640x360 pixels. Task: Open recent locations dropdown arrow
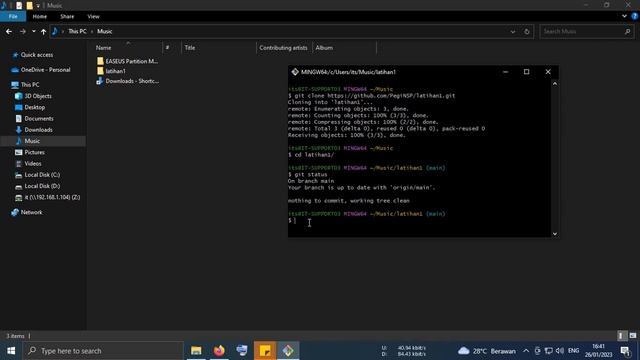pyautogui.click(x=33, y=31)
